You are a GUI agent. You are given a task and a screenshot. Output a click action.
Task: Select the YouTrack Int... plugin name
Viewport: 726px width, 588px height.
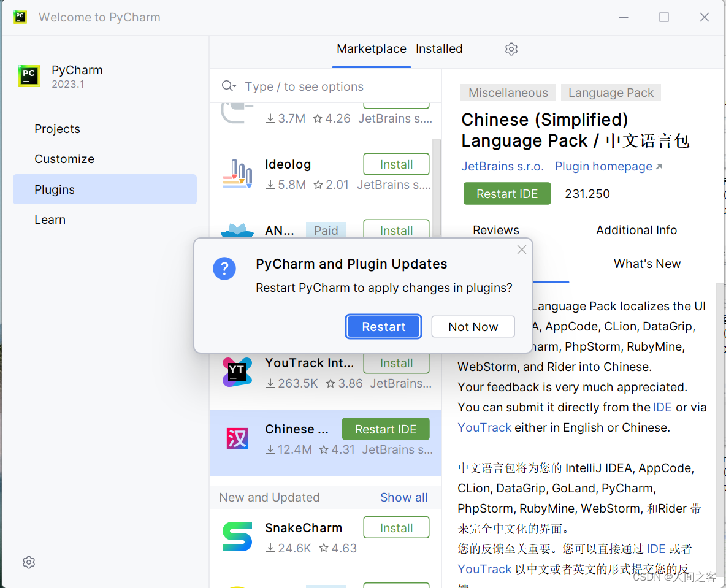tap(309, 363)
